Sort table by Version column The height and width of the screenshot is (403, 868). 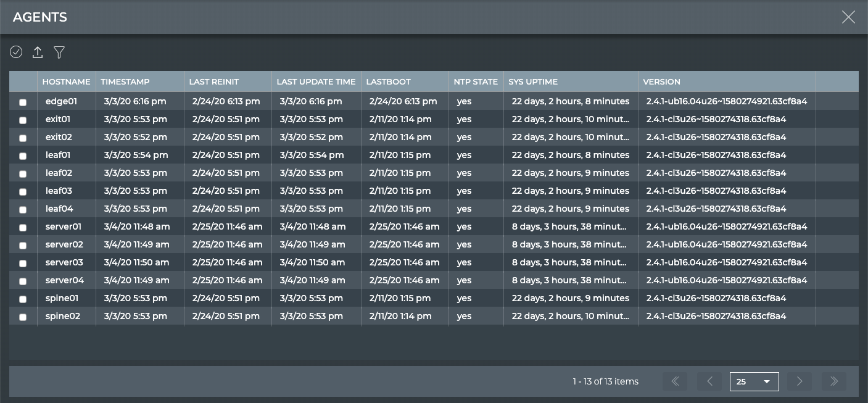point(661,81)
